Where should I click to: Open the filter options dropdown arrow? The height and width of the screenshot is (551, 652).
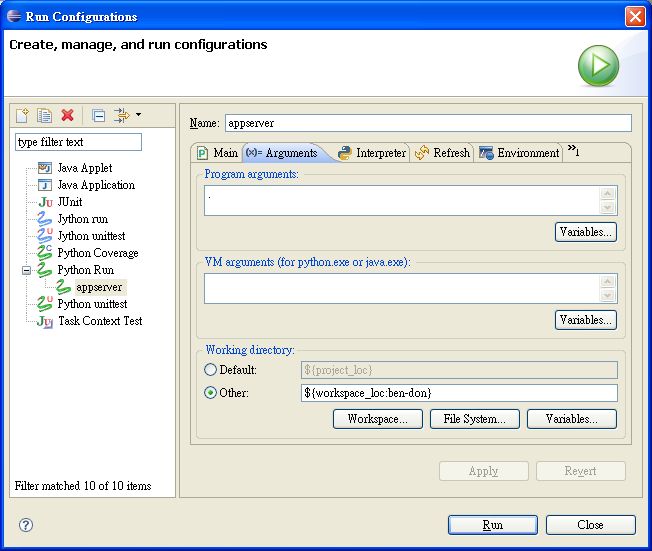click(x=138, y=114)
